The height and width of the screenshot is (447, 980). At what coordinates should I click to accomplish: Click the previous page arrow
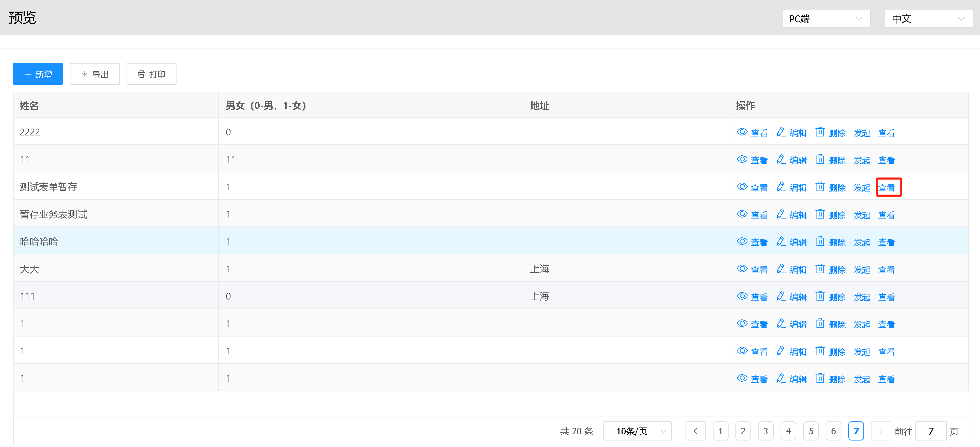coord(695,431)
